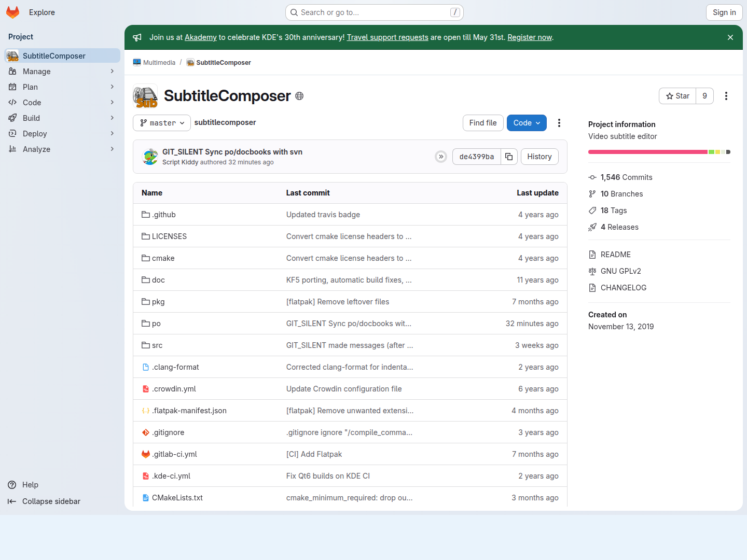Expand the Analyze sidebar section
747x560 pixels.
[62, 149]
